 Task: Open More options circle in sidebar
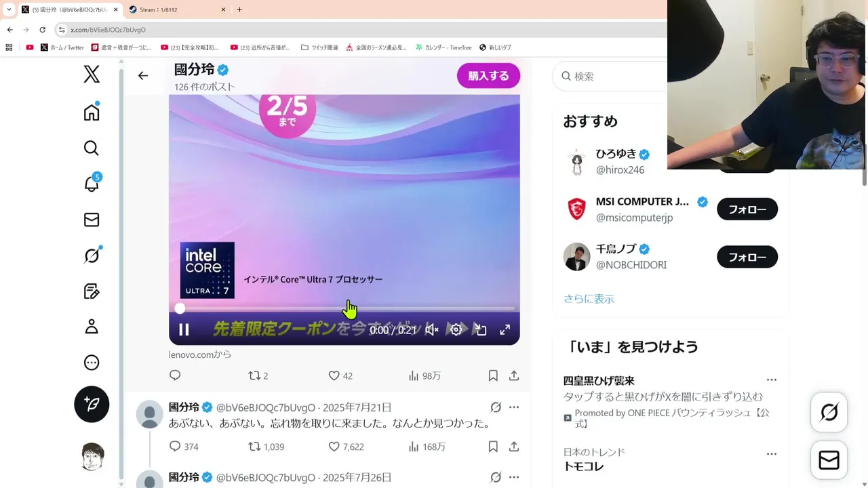(x=92, y=363)
